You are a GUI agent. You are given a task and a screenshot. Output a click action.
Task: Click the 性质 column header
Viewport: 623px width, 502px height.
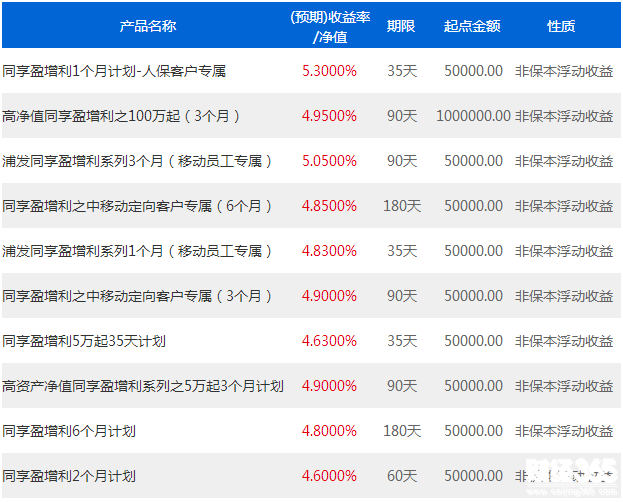(561, 26)
